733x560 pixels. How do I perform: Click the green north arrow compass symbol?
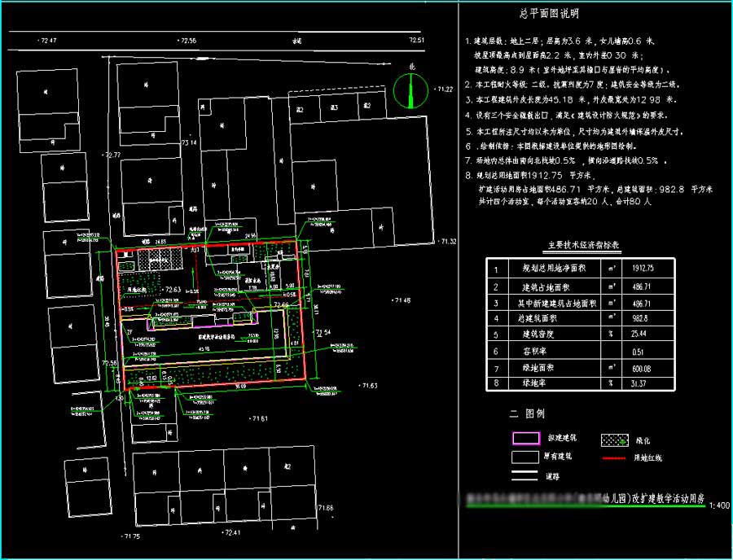pyautogui.click(x=408, y=90)
